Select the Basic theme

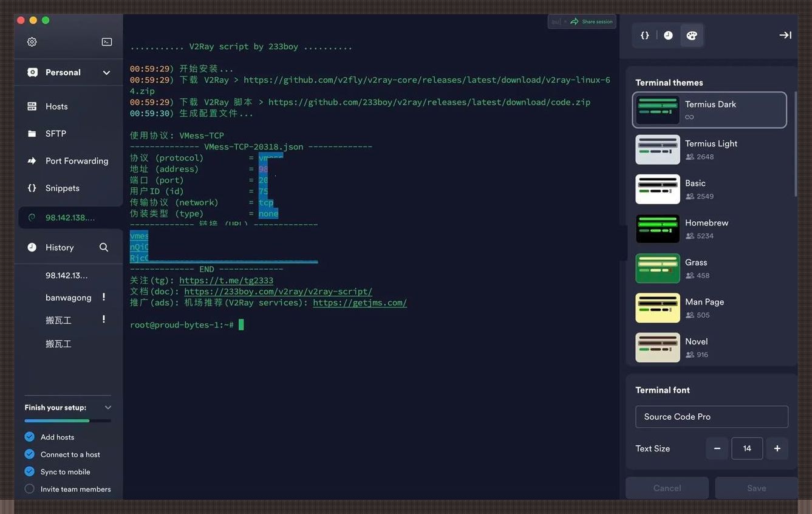[x=709, y=189]
